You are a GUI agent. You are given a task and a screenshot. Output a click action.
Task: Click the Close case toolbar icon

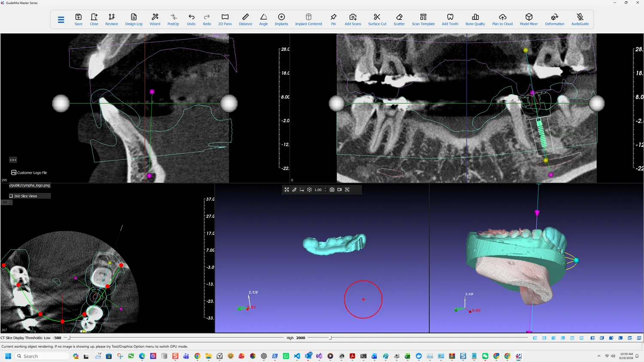click(94, 19)
